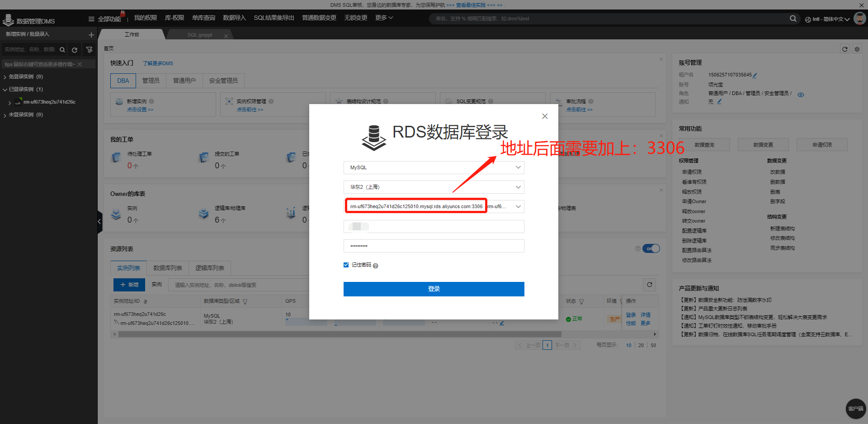
Task: Open the sidebar filter icon
Action: click(89, 50)
